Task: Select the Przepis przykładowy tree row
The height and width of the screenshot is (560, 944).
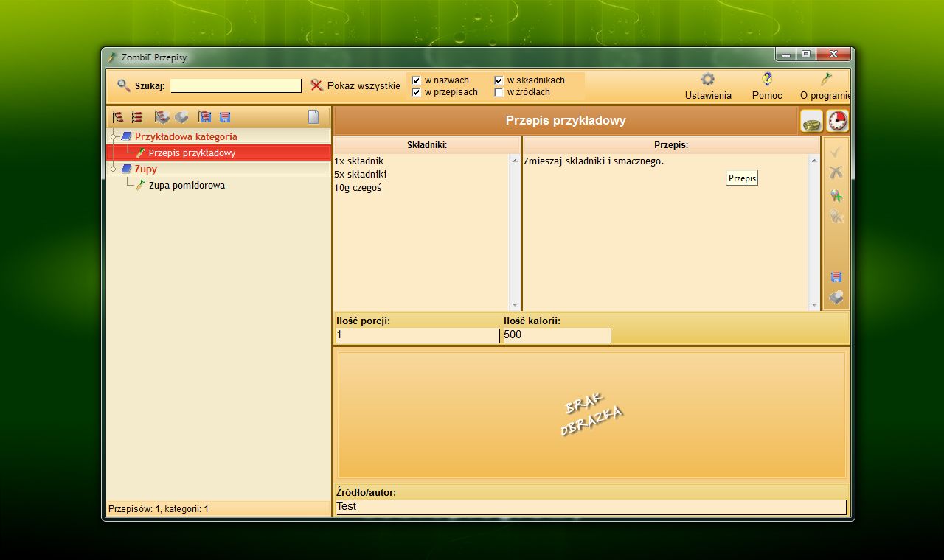Action: (x=219, y=153)
